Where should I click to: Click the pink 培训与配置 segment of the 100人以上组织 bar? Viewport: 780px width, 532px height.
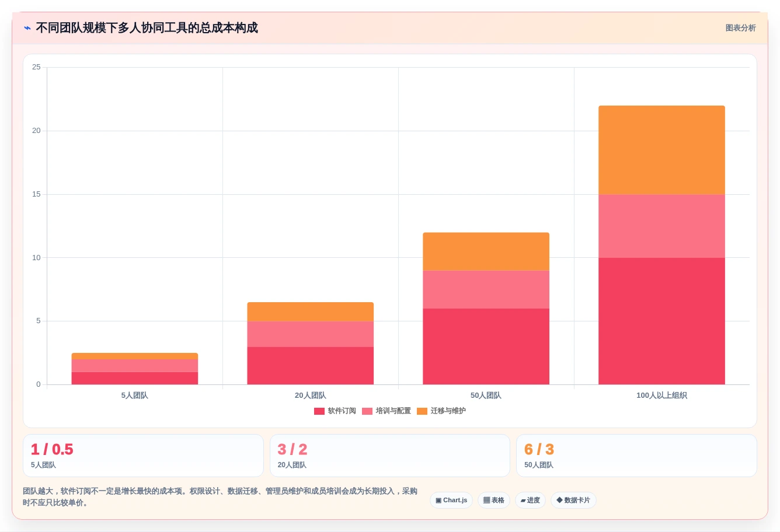[661, 226]
